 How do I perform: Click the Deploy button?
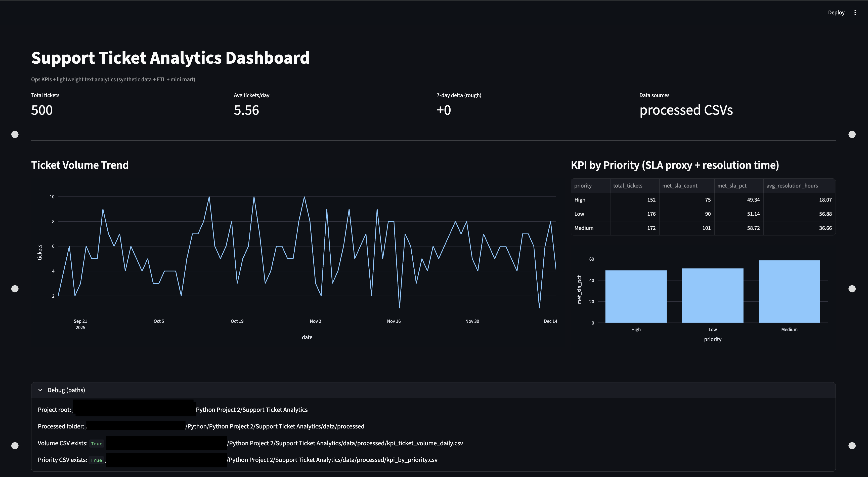coord(836,13)
